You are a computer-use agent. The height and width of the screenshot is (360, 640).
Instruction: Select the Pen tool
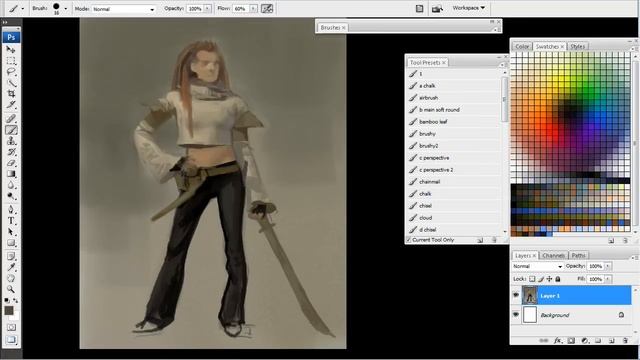(x=11, y=210)
